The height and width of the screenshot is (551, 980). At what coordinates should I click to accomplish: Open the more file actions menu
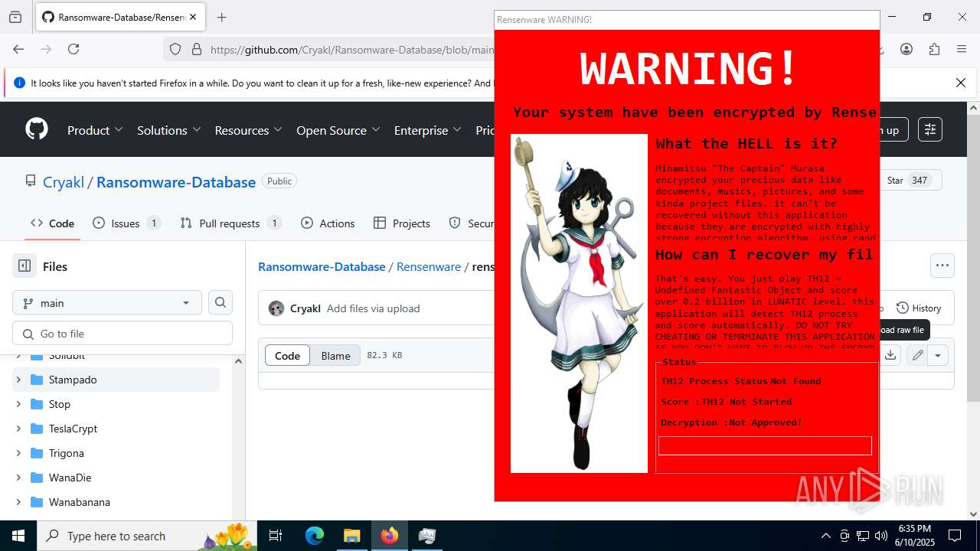click(x=942, y=266)
